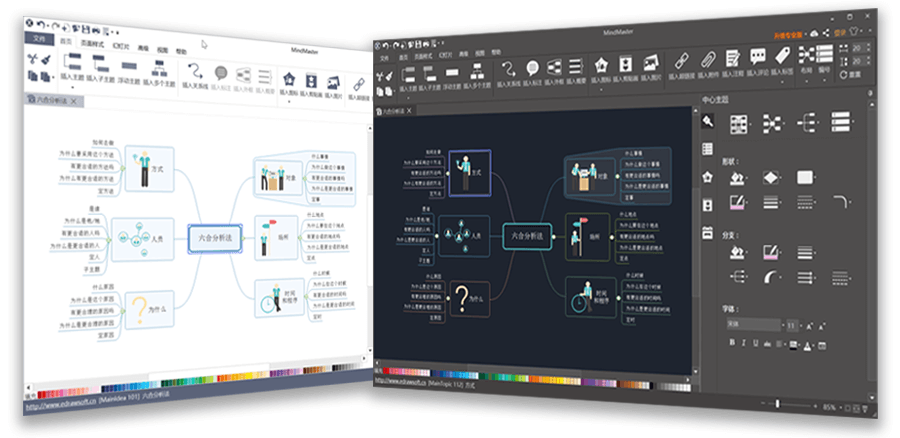This screenshot has width=900, height=438.
Task: Click Insert Topic in light window ribbon
Action: tap(73, 69)
